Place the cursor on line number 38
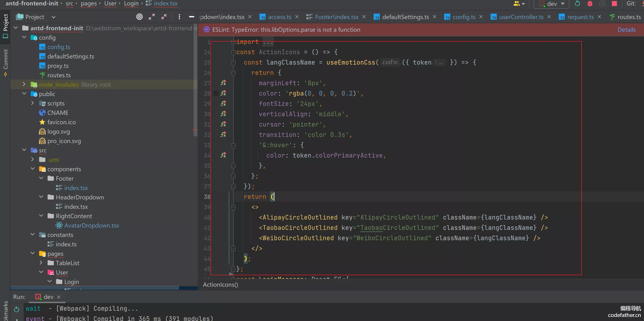Image resolution: width=644 pixels, height=321 pixels. pyautogui.click(x=207, y=197)
